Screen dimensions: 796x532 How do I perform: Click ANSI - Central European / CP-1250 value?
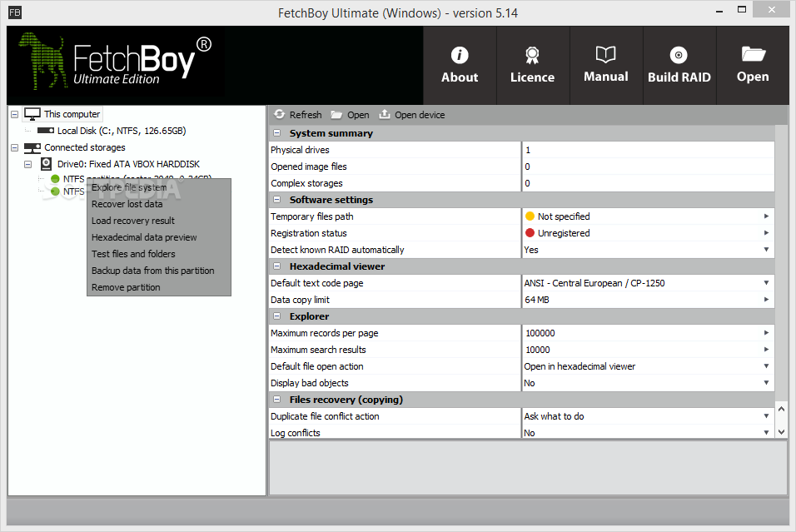[x=595, y=283]
